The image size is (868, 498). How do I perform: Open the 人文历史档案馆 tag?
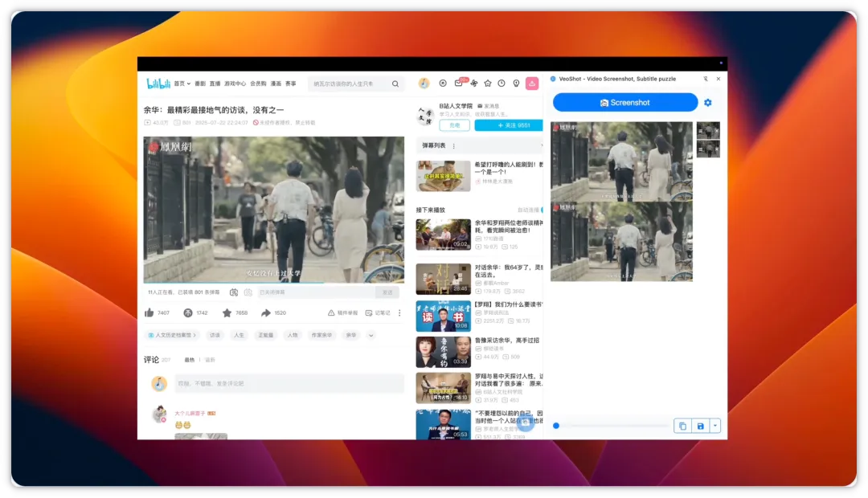point(172,335)
